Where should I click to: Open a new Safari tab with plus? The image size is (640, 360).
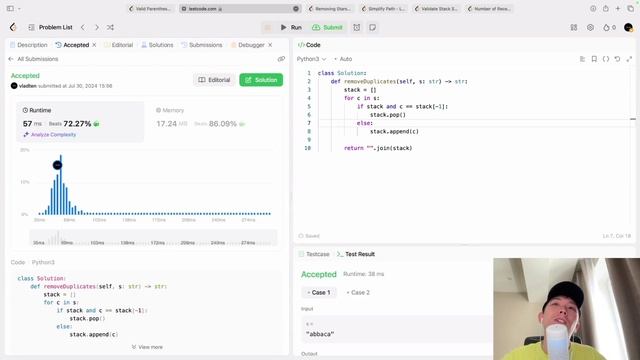pos(618,9)
